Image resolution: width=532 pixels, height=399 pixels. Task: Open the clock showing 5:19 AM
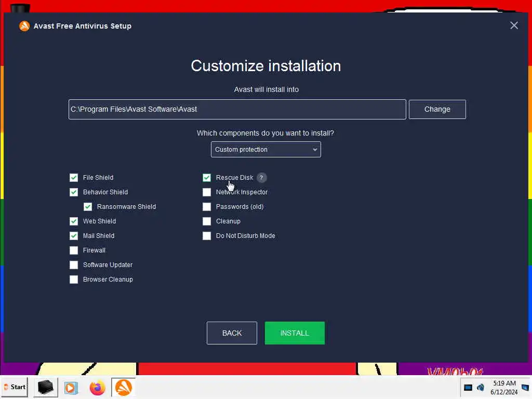click(x=504, y=388)
